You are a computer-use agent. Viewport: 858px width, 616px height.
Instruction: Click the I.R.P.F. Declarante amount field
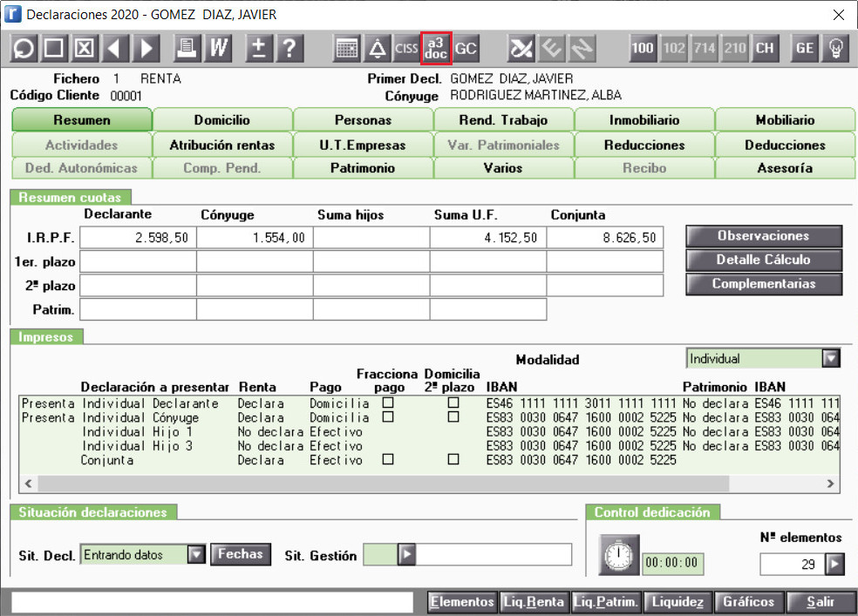click(x=139, y=238)
